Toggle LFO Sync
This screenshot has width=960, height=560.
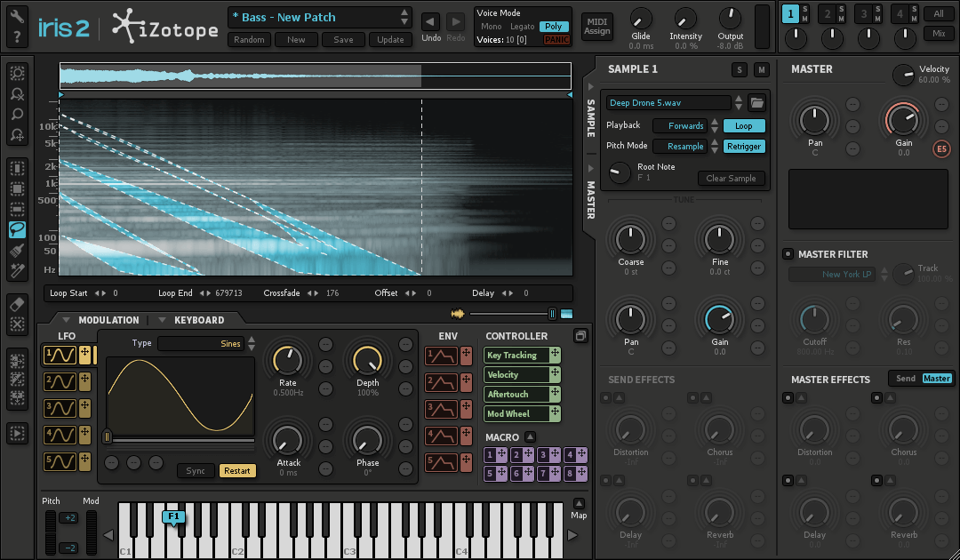pyautogui.click(x=196, y=470)
